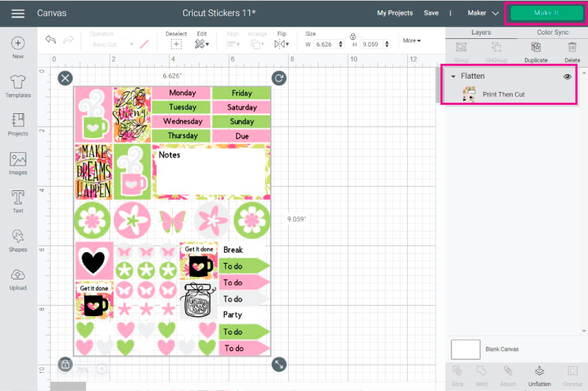Switch to the Layers tab
588x391 pixels.
pos(481,32)
